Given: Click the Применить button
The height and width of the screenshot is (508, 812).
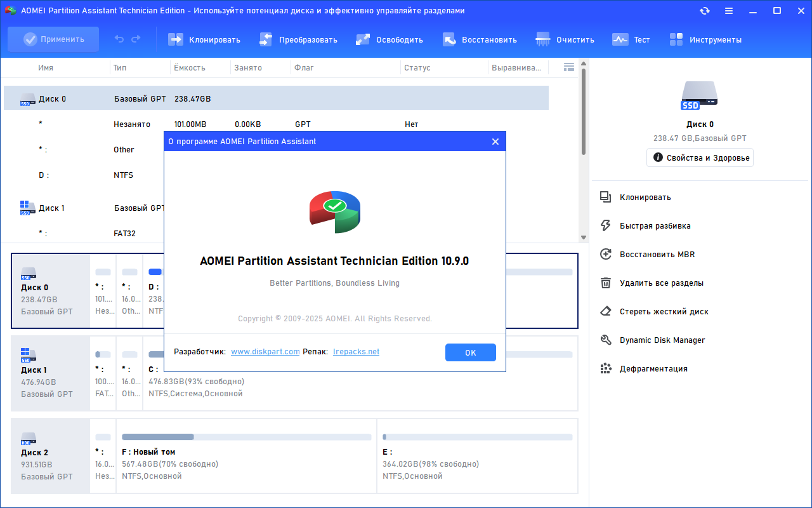Looking at the screenshot, I should coord(53,39).
